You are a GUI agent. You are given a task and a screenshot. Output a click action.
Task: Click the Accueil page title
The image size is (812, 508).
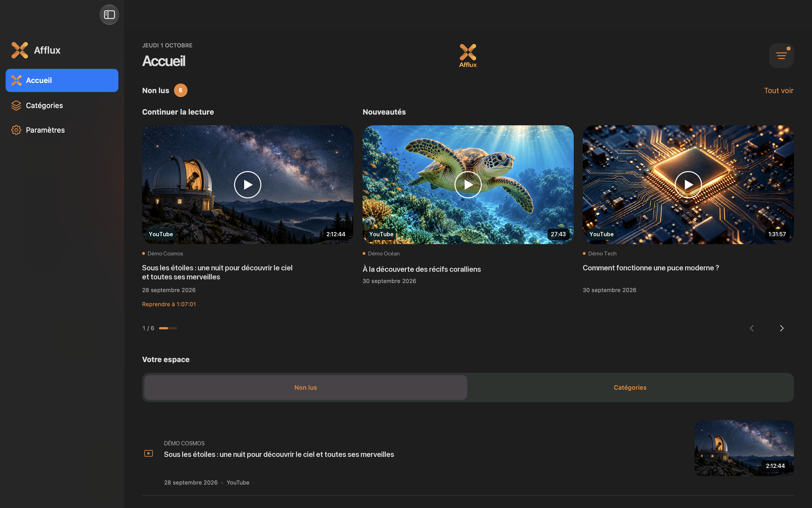(164, 61)
